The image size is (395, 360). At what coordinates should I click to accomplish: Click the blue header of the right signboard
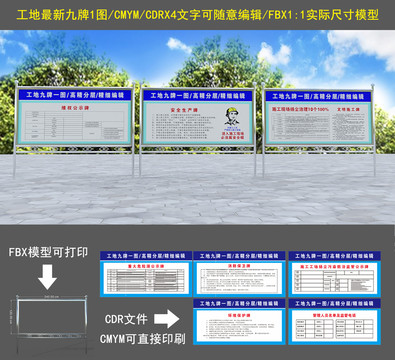point(318,97)
